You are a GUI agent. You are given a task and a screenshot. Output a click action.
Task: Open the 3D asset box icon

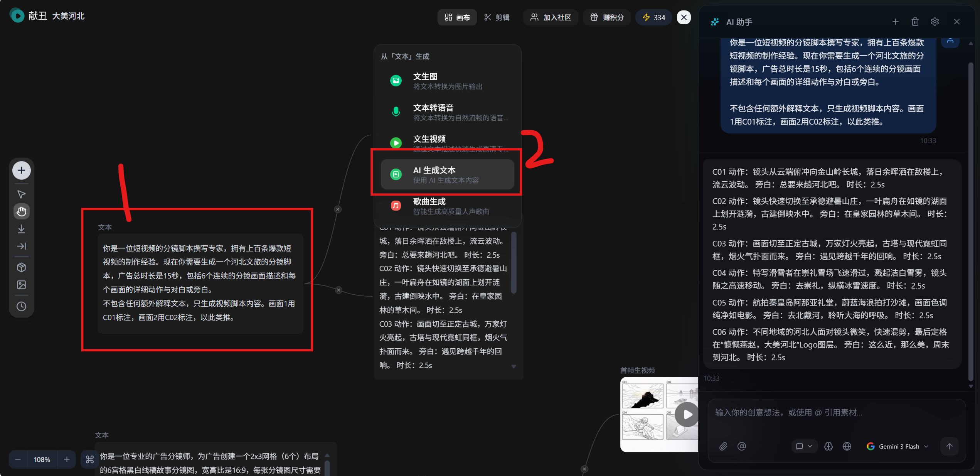(21, 267)
